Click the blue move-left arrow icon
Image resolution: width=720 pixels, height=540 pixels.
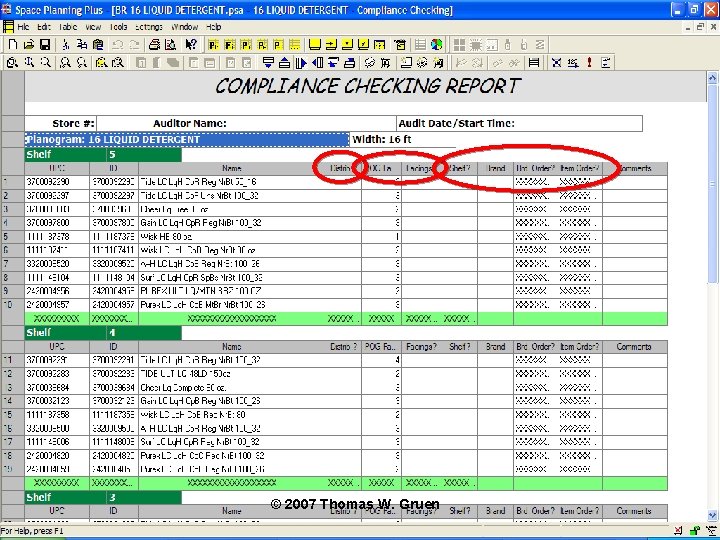pyautogui.click(x=317, y=62)
